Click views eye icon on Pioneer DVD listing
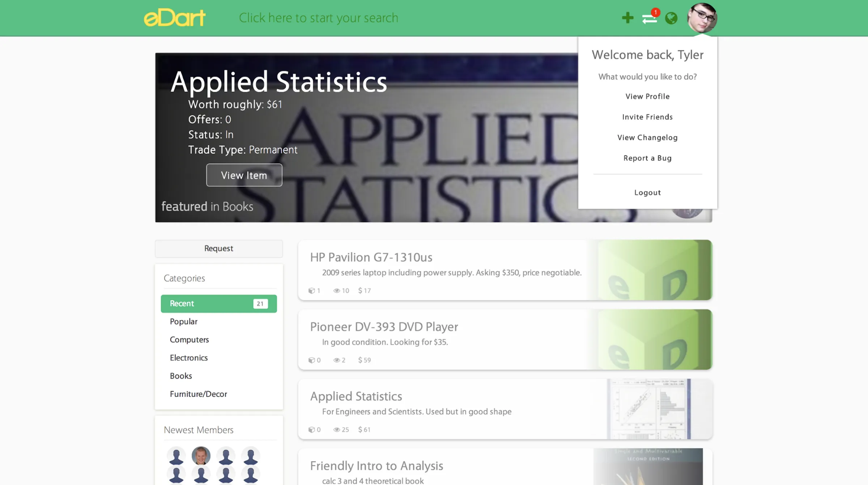This screenshot has height=485, width=868. [x=336, y=360]
